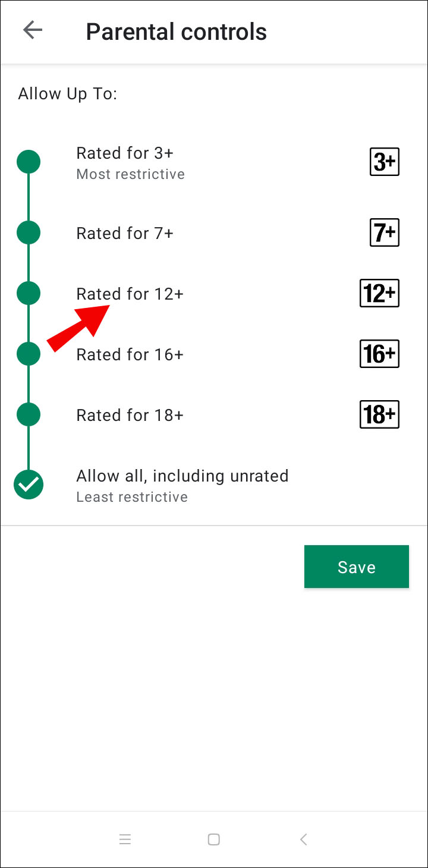
Task: Tap Android home square icon
Action: [214, 839]
